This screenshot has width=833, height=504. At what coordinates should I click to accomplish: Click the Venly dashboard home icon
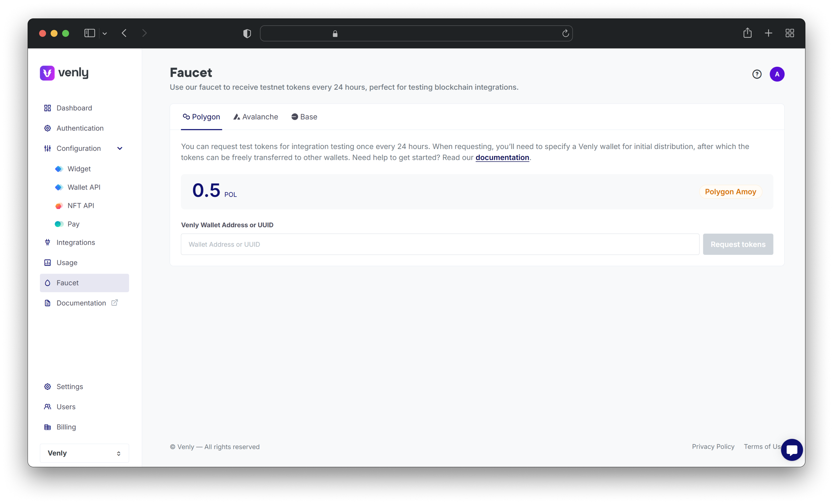pos(47,108)
